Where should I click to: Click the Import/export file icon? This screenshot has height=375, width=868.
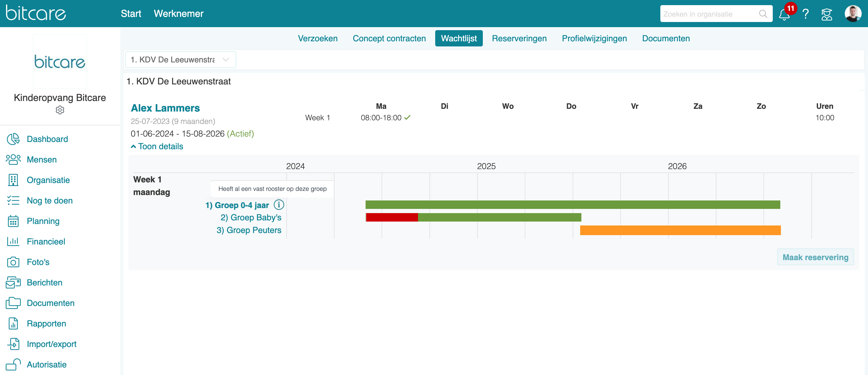(x=13, y=344)
